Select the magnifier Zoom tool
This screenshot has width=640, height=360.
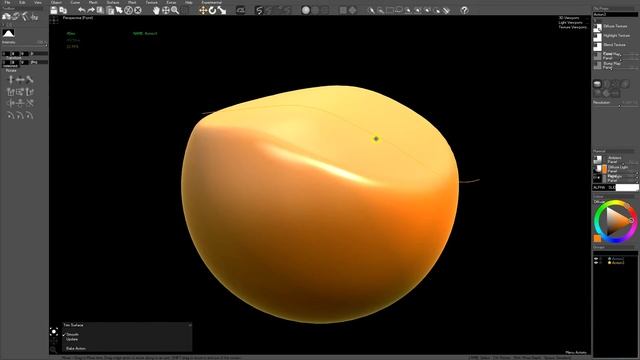tap(175, 11)
